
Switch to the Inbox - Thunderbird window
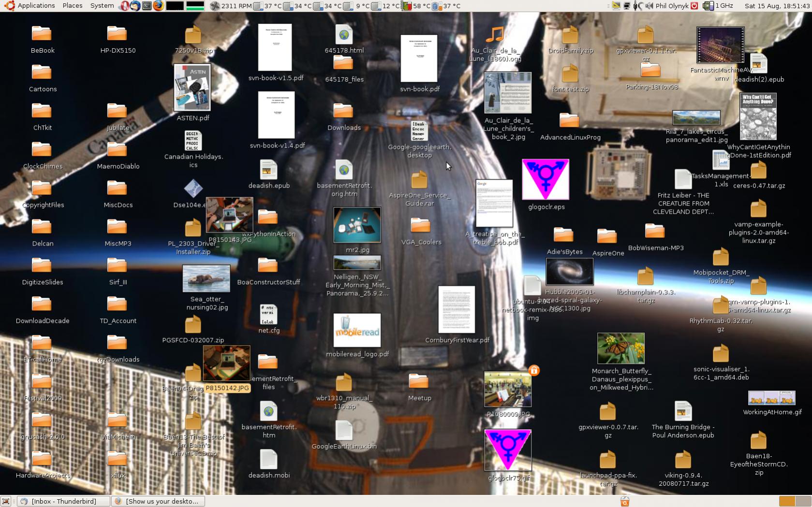(63, 501)
